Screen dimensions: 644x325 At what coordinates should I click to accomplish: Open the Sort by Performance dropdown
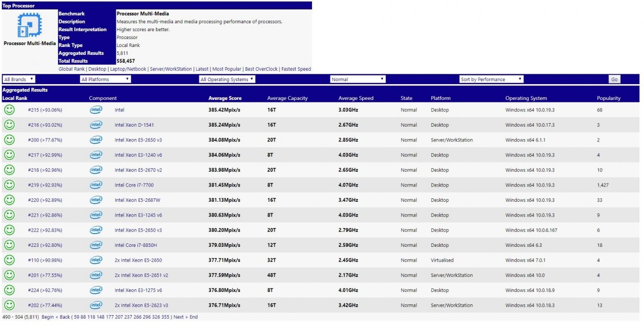click(x=491, y=79)
